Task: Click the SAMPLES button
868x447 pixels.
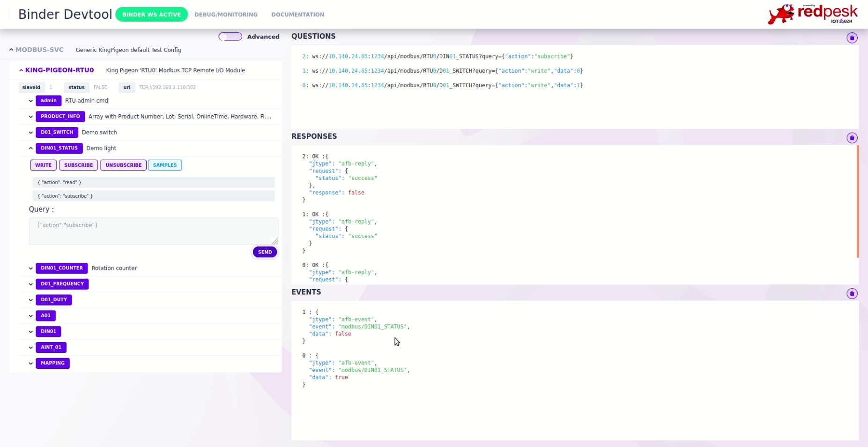Action: tap(165, 165)
